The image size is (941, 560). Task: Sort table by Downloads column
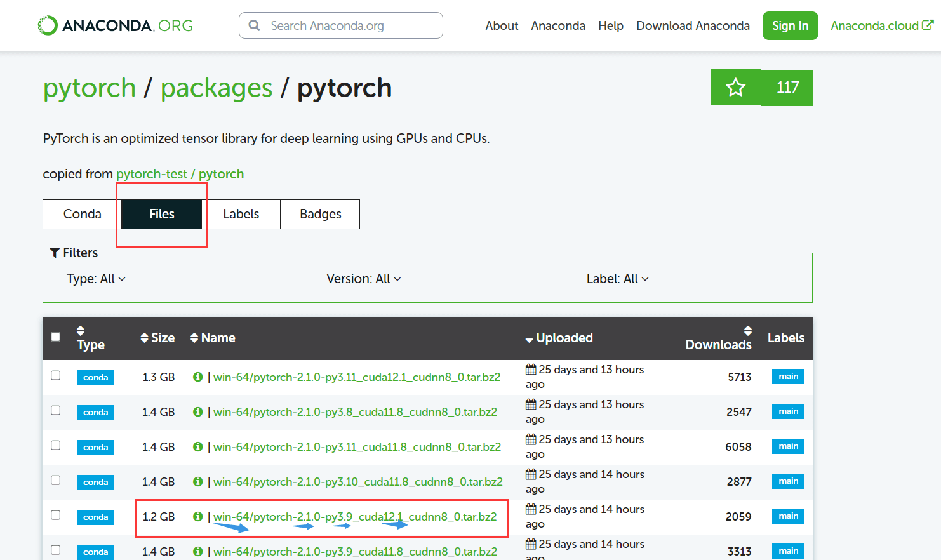[x=718, y=338]
